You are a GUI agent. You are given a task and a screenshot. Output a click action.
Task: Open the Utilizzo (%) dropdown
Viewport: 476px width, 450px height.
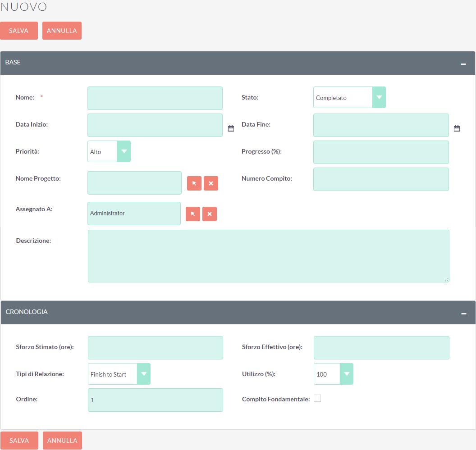(x=333, y=374)
